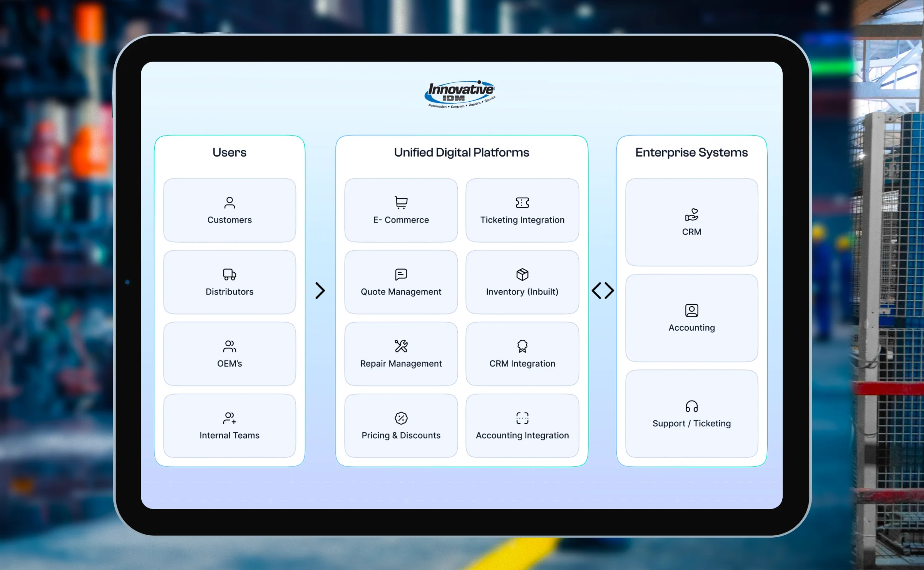Select the Enterprise Systems panel heading
Image resolution: width=924 pixels, height=570 pixels.
pos(691,153)
